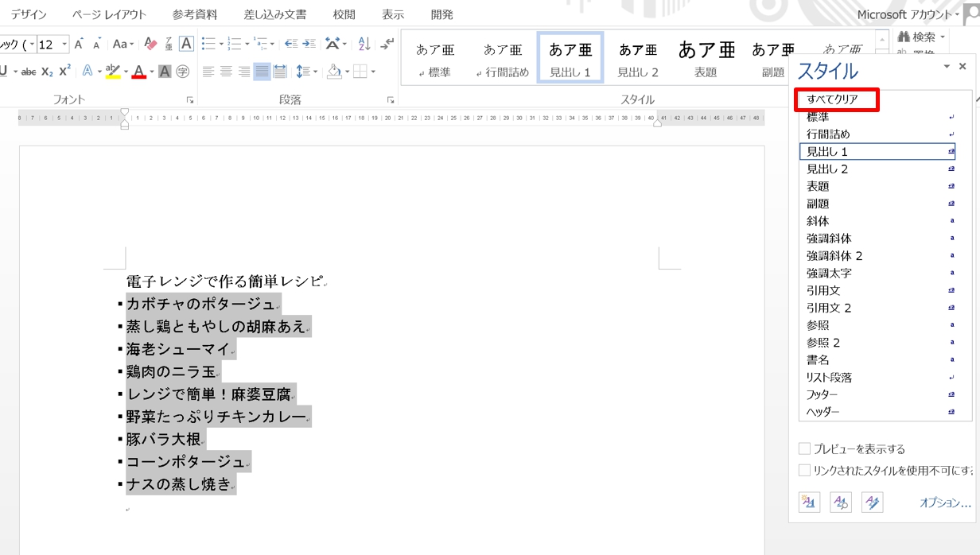Open Manage Styles button
This screenshot has width=980, height=555.
click(873, 502)
